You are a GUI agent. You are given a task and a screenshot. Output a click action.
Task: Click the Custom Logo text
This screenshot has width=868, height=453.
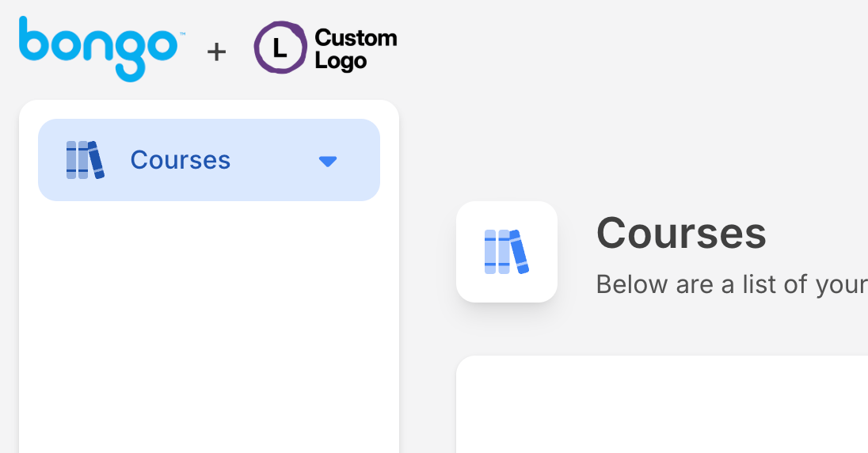click(x=356, y=49)
